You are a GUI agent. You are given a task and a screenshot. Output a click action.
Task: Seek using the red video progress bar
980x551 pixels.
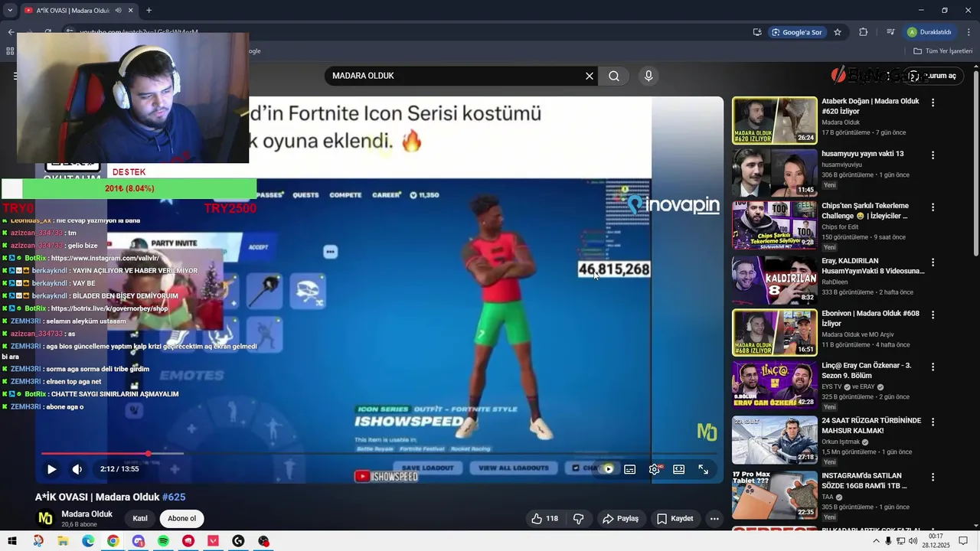click(379, 454)
